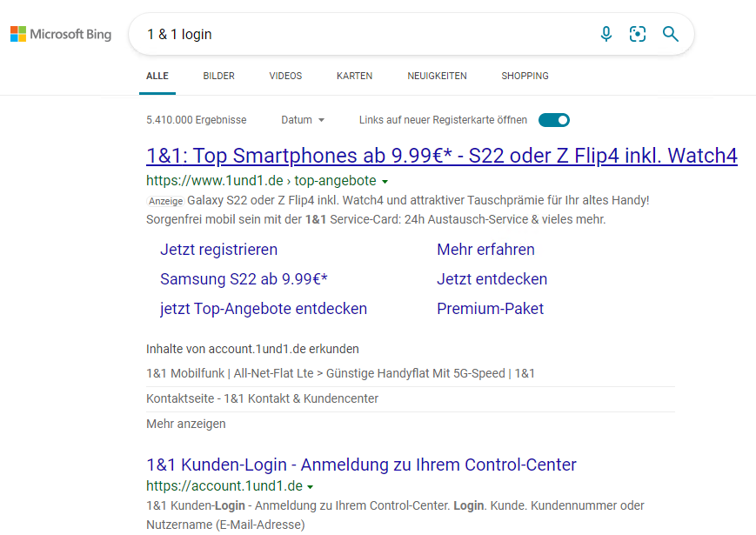The height and width of the screenshot is (535, 756).
Task: Expand arrow next to 1und1.de top-angebote URL
Action: point(385,182)
